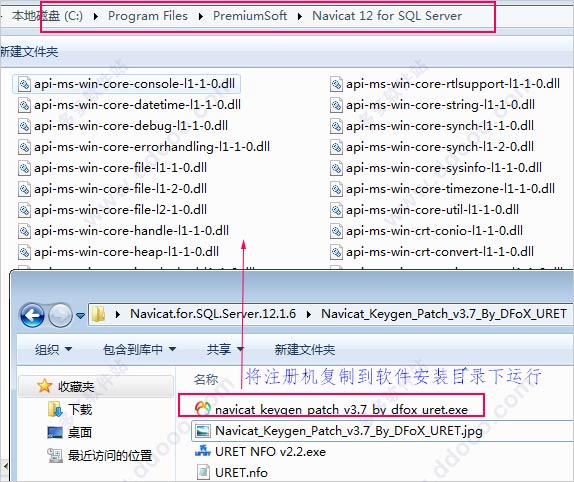
Task: Select navicat_keygen_patch_v3.7_by_dfox_uret.exe file icon
Action: point(202,408)
